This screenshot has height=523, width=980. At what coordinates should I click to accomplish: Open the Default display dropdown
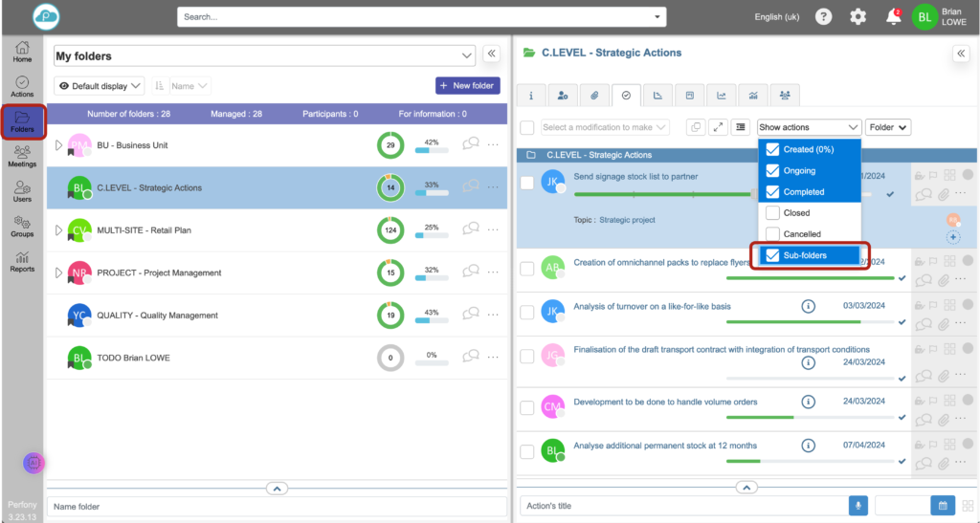[100, 86]
